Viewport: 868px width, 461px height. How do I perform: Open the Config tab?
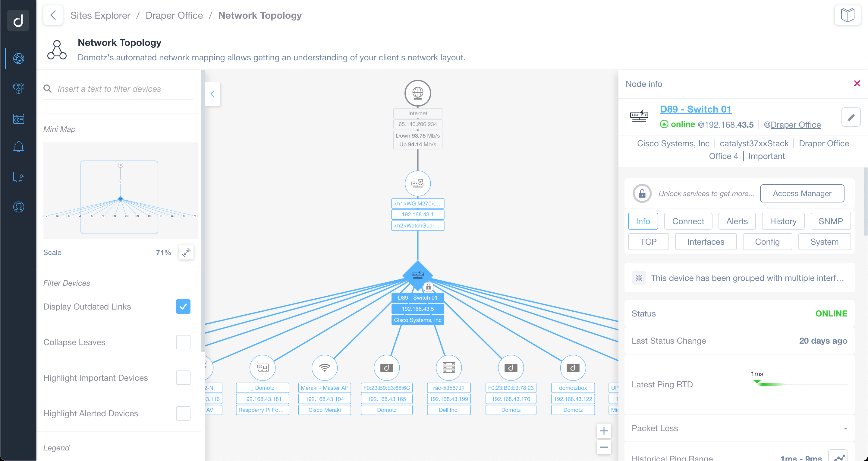point(767,242)
